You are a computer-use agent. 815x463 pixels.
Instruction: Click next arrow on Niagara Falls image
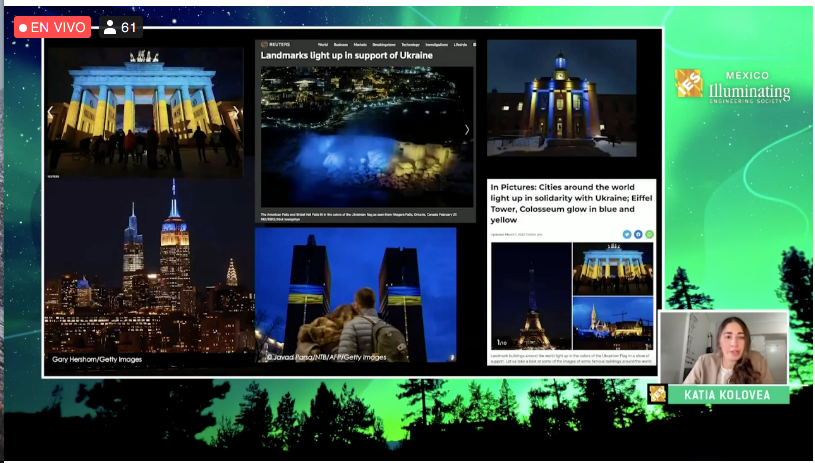coord(467,130)
